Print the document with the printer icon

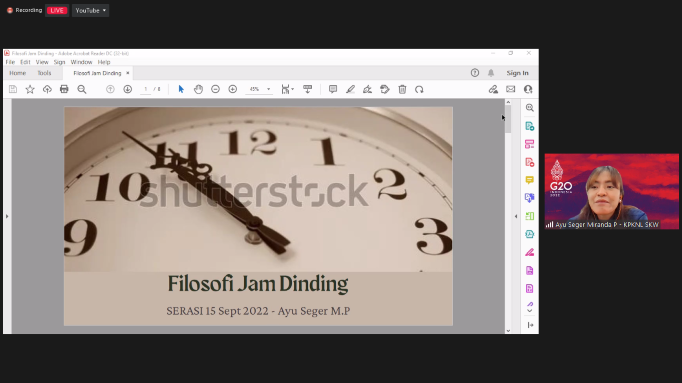pos(64,89)
